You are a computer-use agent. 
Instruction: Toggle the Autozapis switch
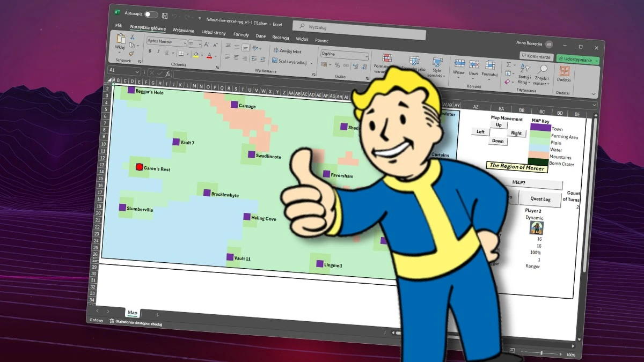(x=150, y=15)
